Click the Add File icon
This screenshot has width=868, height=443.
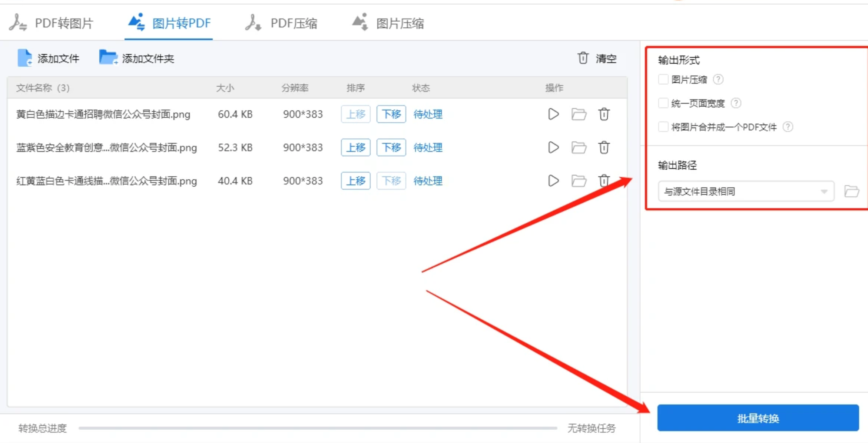coord(25,58)
